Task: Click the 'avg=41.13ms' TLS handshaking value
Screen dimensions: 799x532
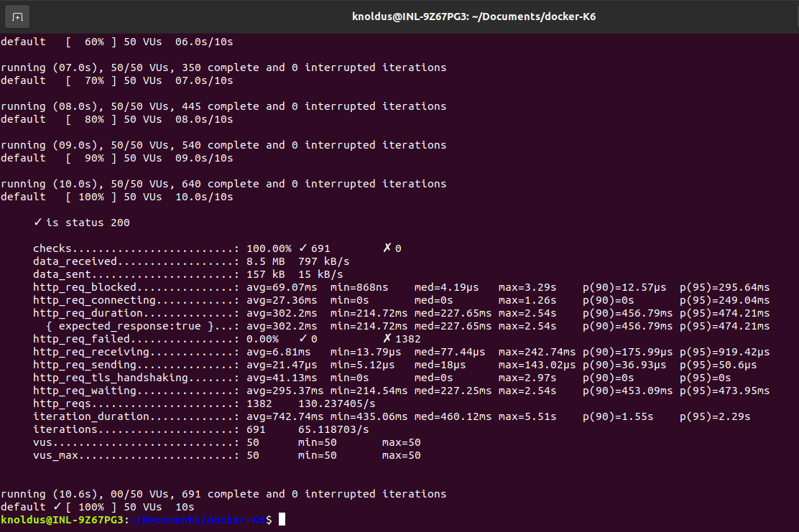Action: coord(282,378)
